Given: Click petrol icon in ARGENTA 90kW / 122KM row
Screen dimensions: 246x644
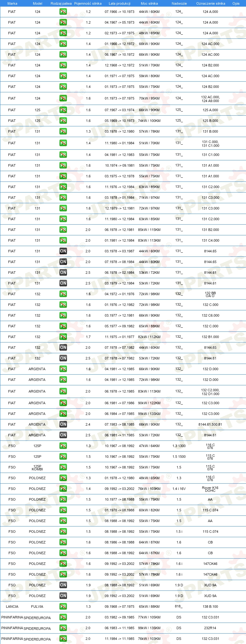Looking at the screenshot, I should pos(63,403).
